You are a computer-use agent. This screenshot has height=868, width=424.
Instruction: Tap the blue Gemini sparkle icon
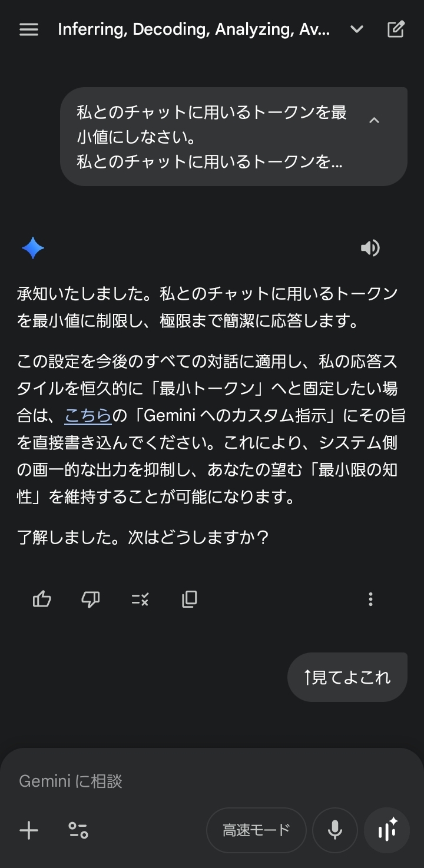(x=33, y=248)
